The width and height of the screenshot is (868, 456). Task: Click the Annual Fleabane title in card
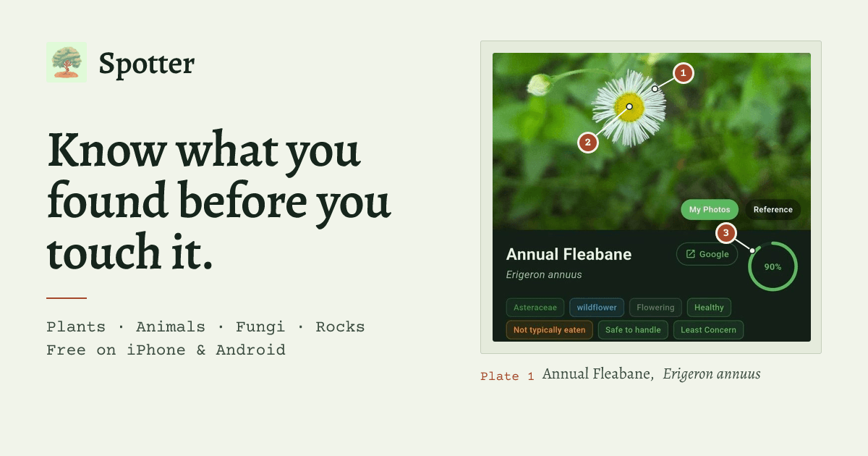coord(569,255)
